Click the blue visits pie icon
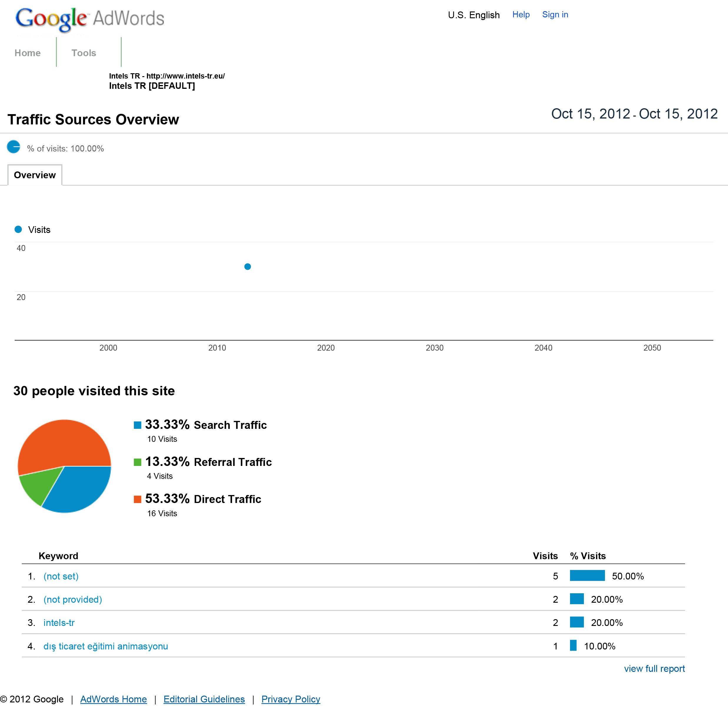This screenshot has width=728, height=728. [x=14, y=146]
